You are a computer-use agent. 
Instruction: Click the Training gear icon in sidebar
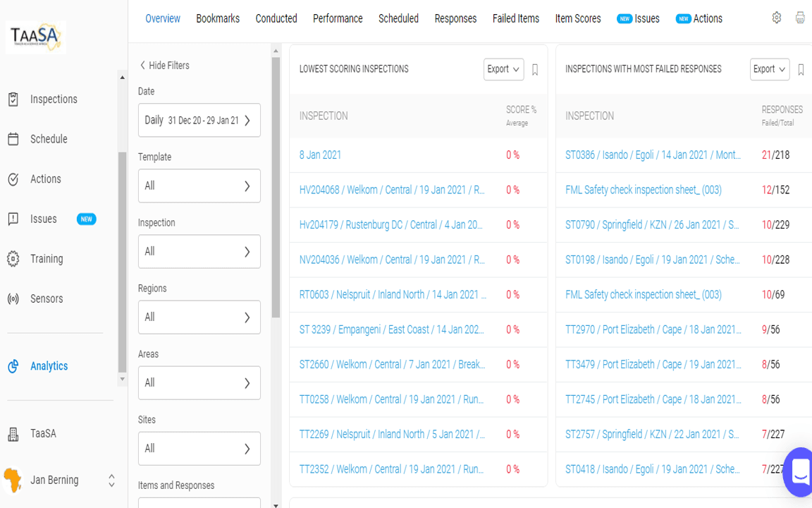click(13, 259)
